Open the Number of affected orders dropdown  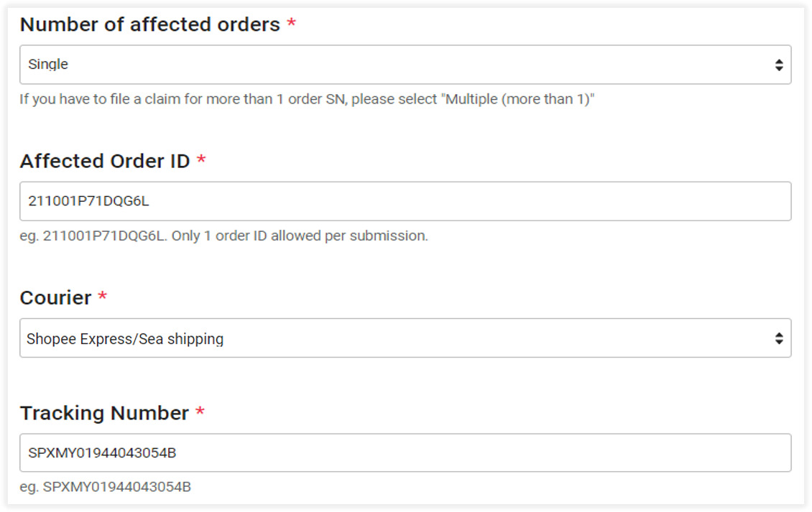pyautogui.click(x=406, y=64)
